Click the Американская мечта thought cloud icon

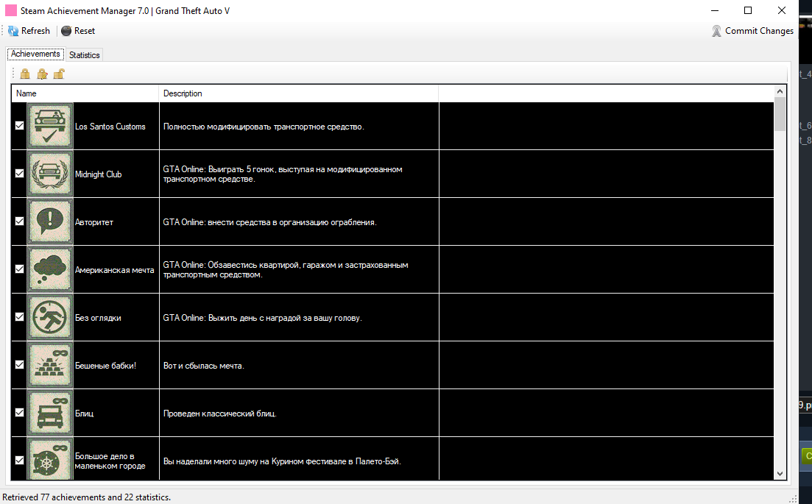point(50,269)
